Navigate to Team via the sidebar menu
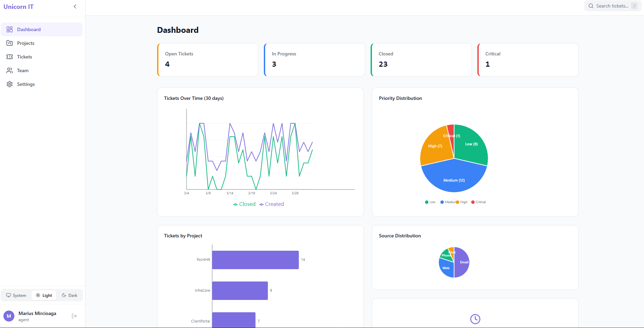Image resolution: width=644 pixels, height=328 pixels. click(x=10, y=70)
